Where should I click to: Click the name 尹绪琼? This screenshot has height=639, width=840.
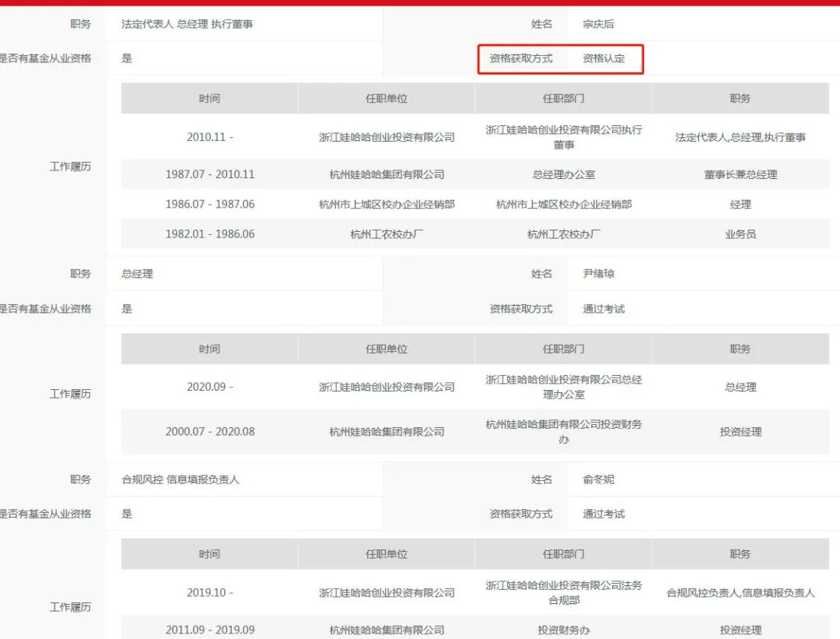pos(598,274)
